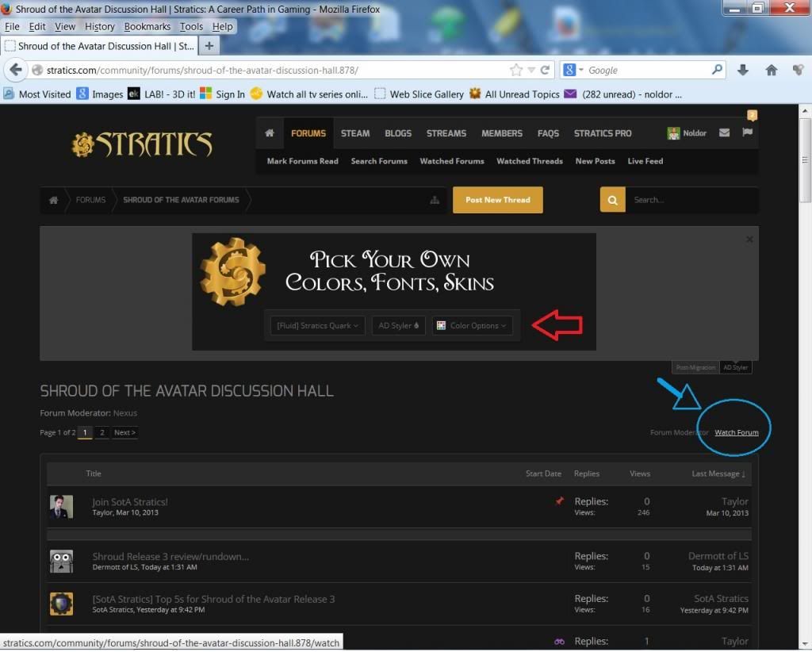812x652 pixels.
Task: Open the Bookmarks menu
Action: tap(147, 26)
